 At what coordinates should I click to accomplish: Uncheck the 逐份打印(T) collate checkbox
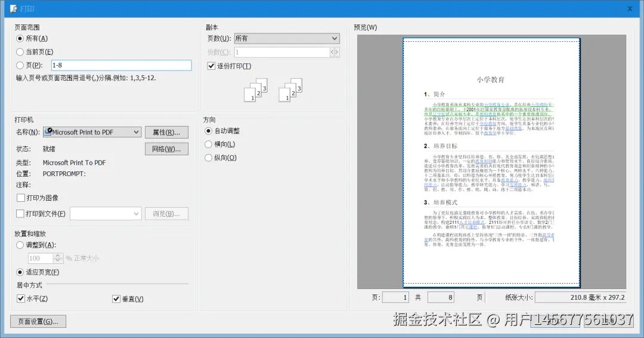212,66
